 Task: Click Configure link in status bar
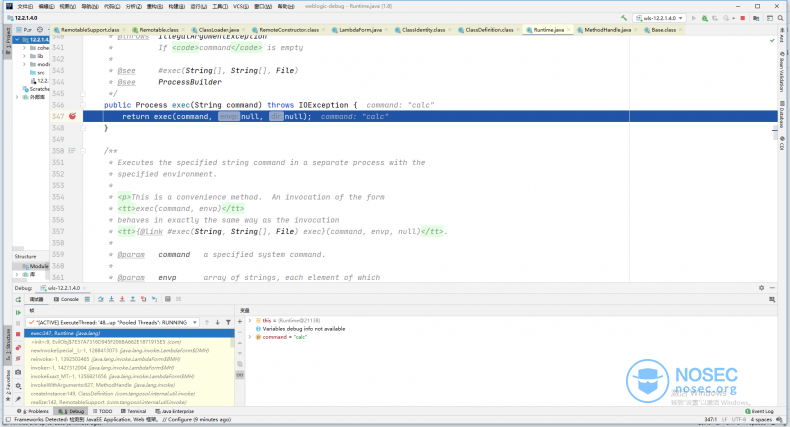[179, 419]
